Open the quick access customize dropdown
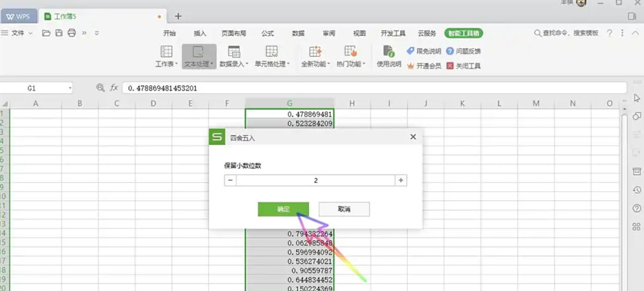This screenshot has width=644, height=291. pyautogui.click(x=97, y=33)
